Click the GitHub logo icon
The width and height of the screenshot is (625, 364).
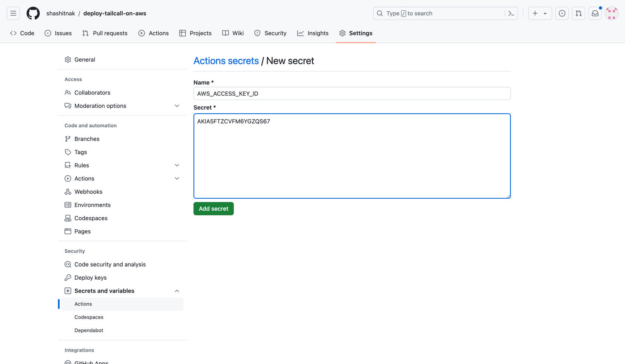coord(33,13)
